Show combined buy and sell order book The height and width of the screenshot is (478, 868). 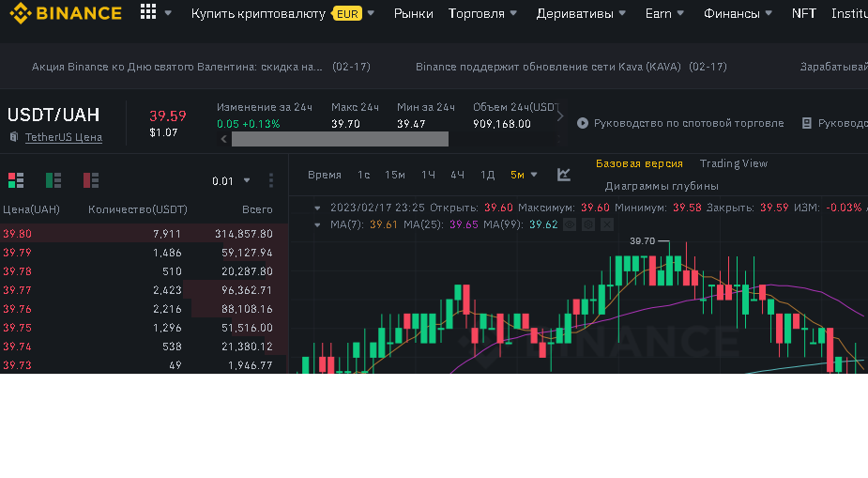pos(16,180)
